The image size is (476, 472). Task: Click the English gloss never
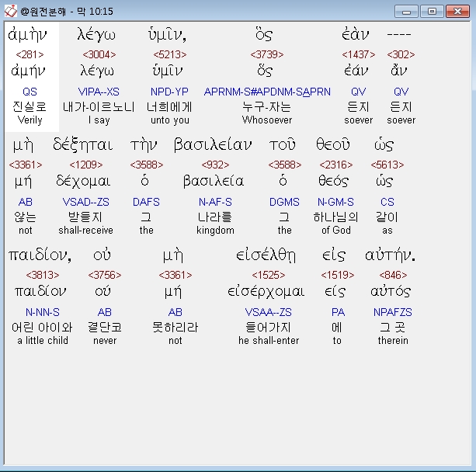click(x=105, y=341)
